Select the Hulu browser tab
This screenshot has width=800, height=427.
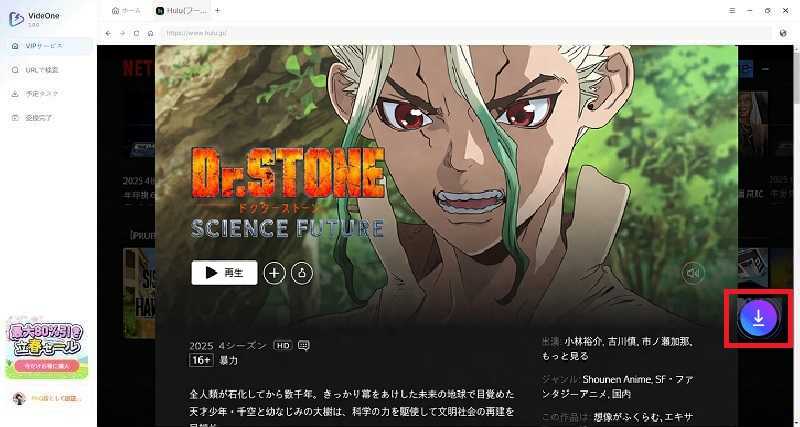[x=181, y=11]
